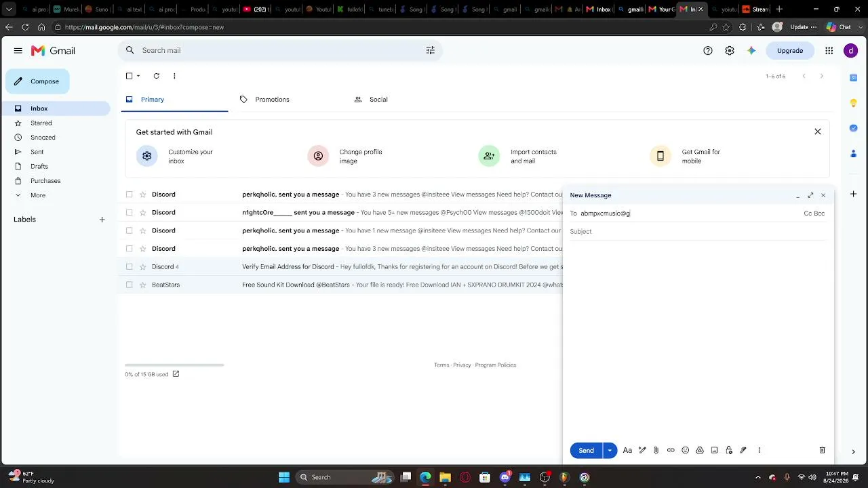868x488 pixels.
Task: Add Cc Bcc recipients link
Action: point(814,213)
